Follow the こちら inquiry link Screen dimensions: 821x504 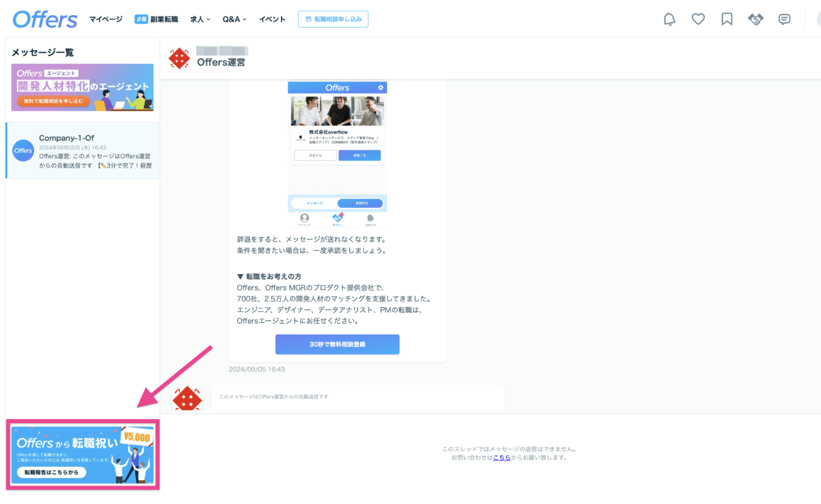pos(502,458)
